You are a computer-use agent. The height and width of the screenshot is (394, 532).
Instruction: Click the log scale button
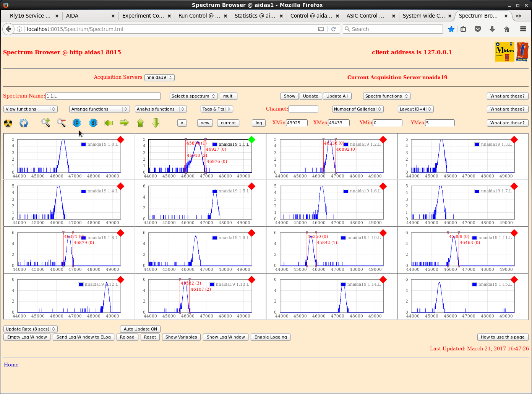(x=259, y=123)
